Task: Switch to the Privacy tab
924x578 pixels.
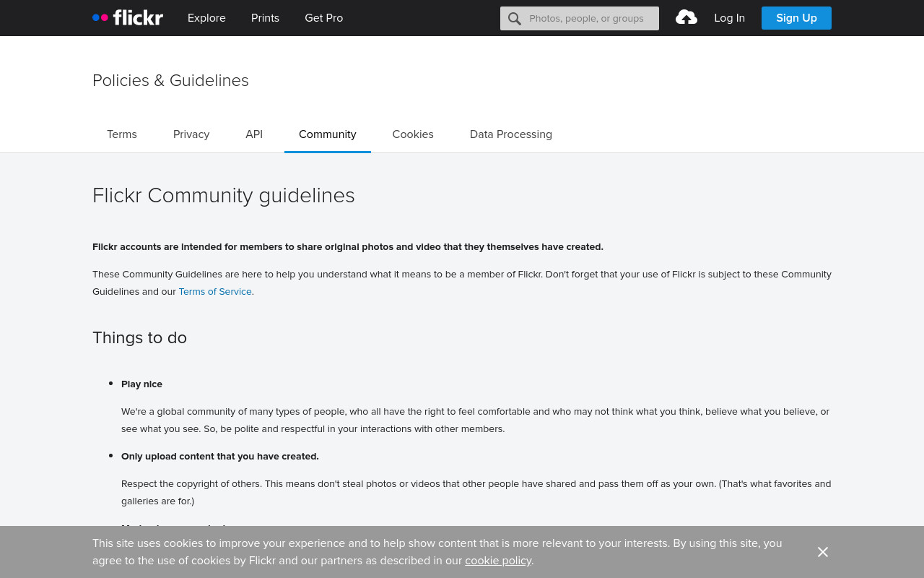Action: (x=191, y=134)
